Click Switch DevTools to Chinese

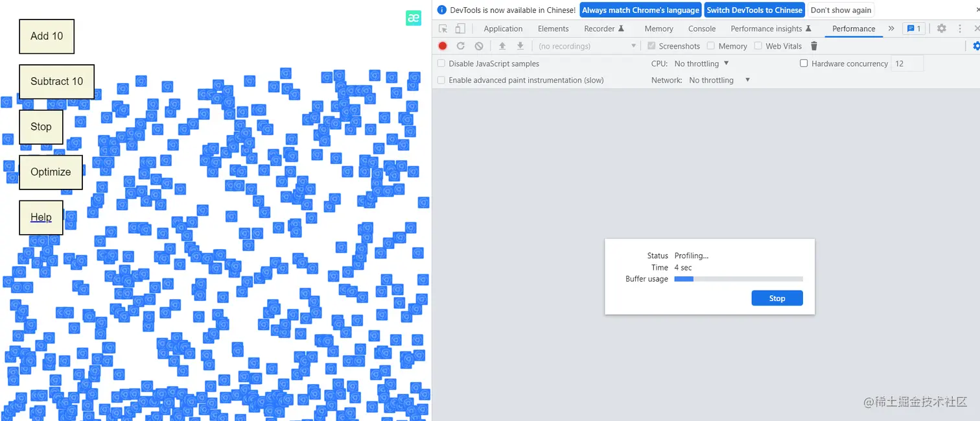[x=754, y=10]
